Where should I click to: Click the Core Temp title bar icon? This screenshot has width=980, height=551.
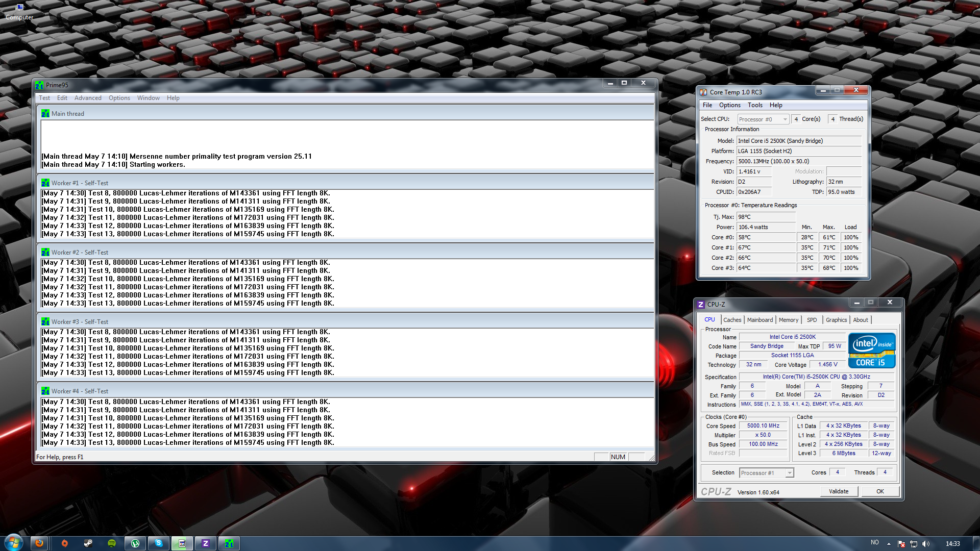(x=703, y=92)
